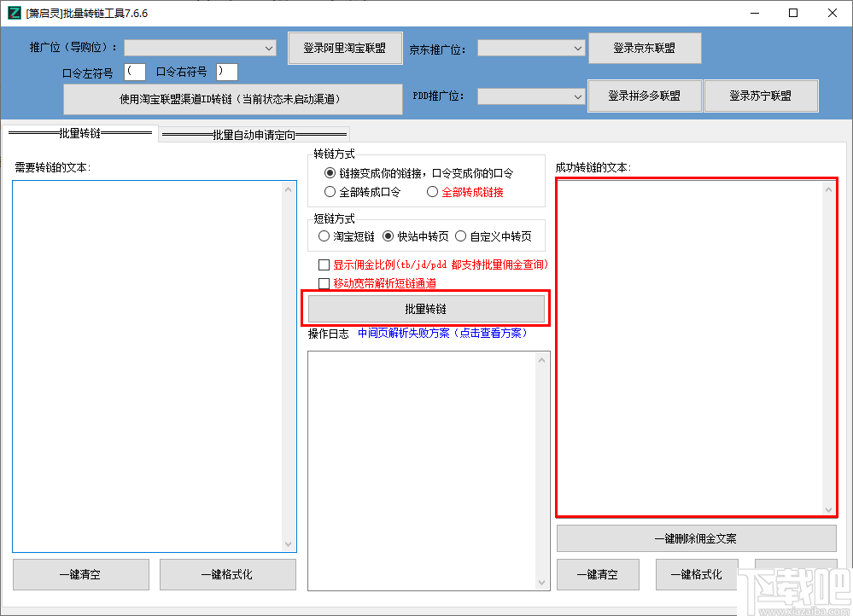Open the 京东推广位 dropdown
This screenshot has width=853, height=616.
(x=531, y=49)
